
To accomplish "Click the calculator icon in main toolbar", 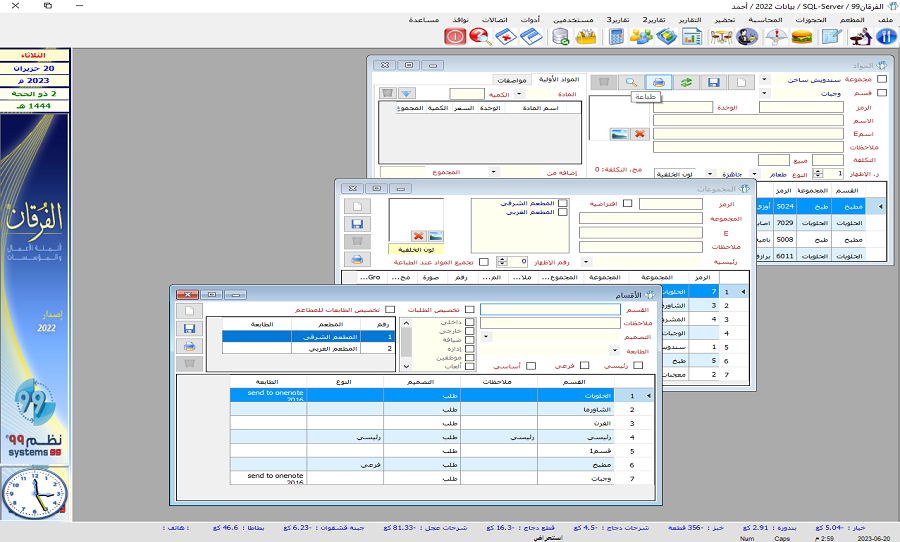I will tap(616, 37).
